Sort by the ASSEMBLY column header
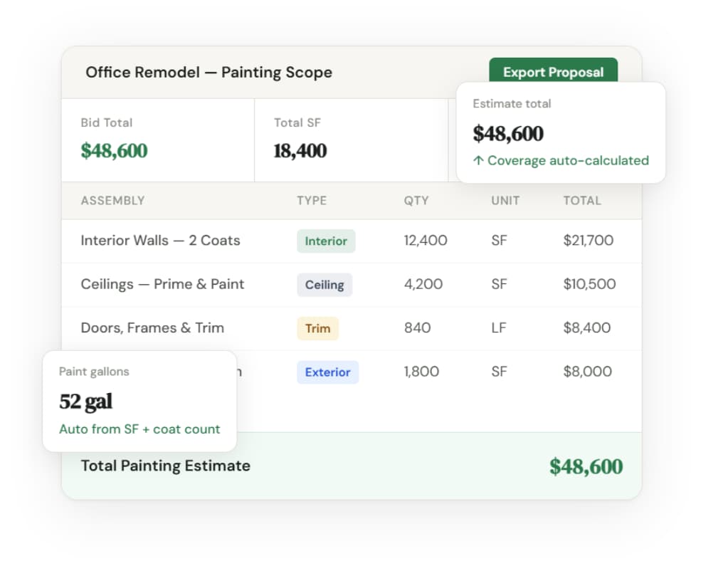This screenshot has width=728, height=571. 113,200
